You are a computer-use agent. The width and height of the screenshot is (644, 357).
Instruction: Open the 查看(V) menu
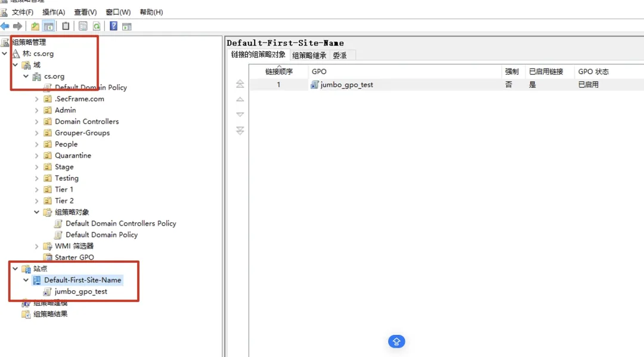coord(85,13)
